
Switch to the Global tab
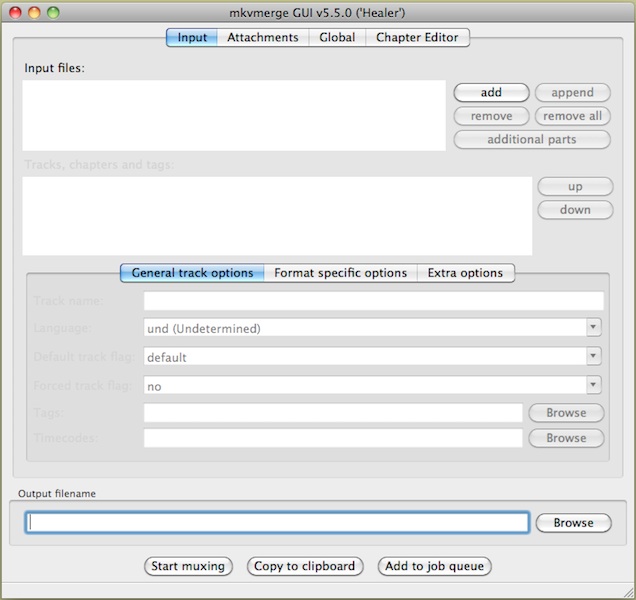point(337,37)
